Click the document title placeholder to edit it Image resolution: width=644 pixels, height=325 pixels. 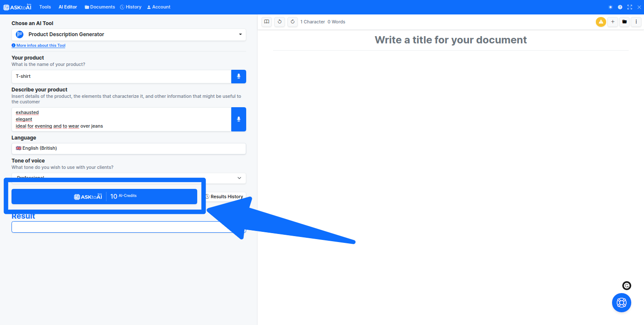[451, 40]
